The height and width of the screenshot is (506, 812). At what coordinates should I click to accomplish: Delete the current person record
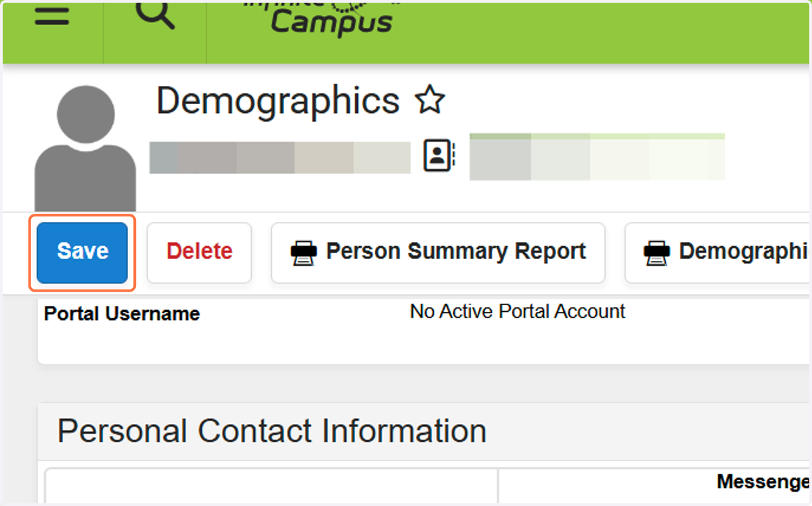(x=199, y=252)
